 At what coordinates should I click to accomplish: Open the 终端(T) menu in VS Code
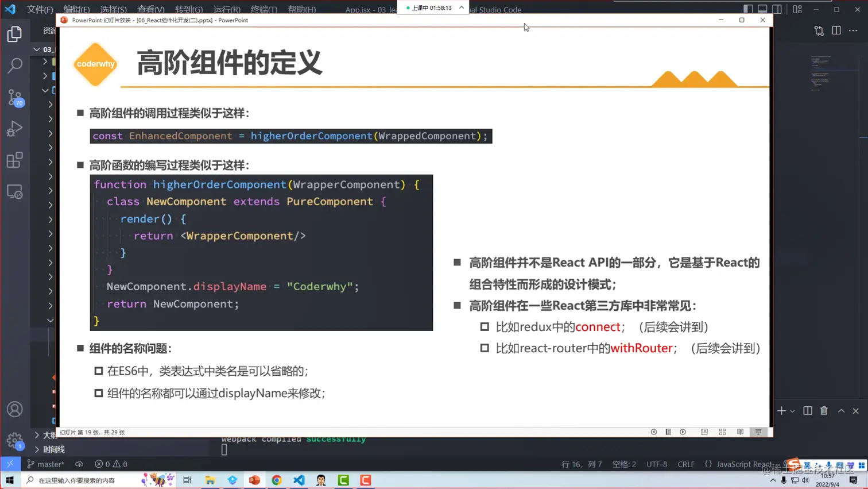click(x=264, y=9)
